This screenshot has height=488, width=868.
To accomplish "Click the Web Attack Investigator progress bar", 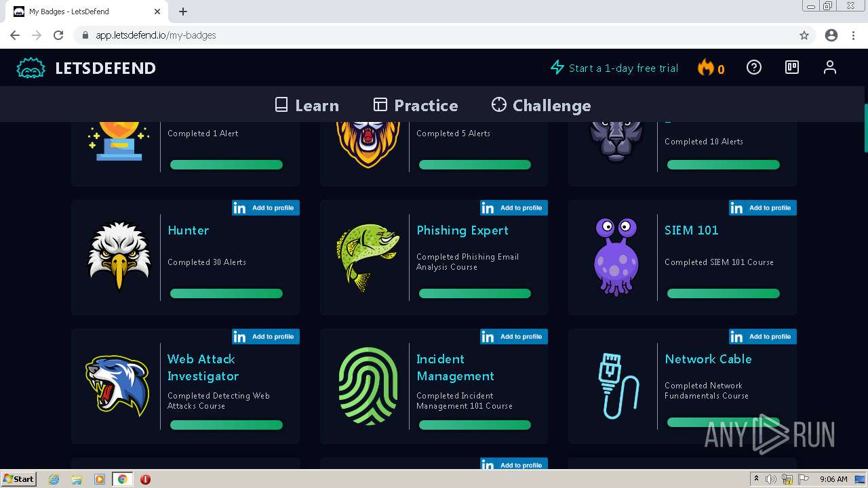I will 226,425.
